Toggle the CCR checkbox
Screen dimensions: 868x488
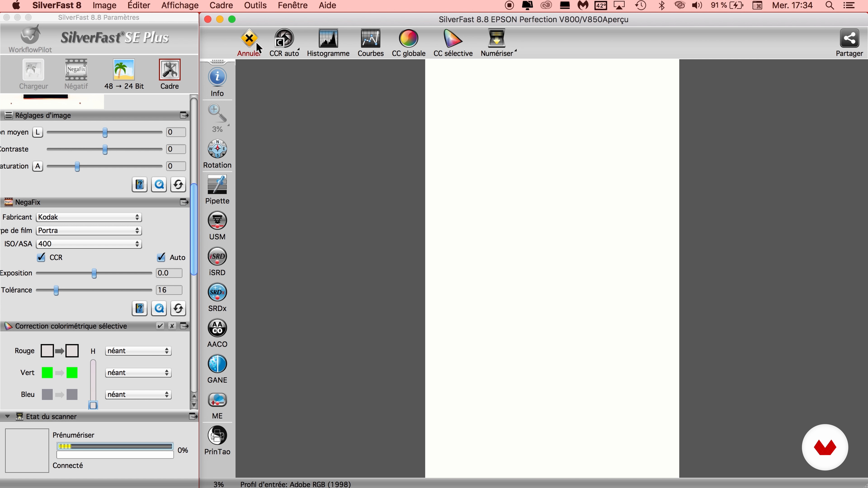41,257
